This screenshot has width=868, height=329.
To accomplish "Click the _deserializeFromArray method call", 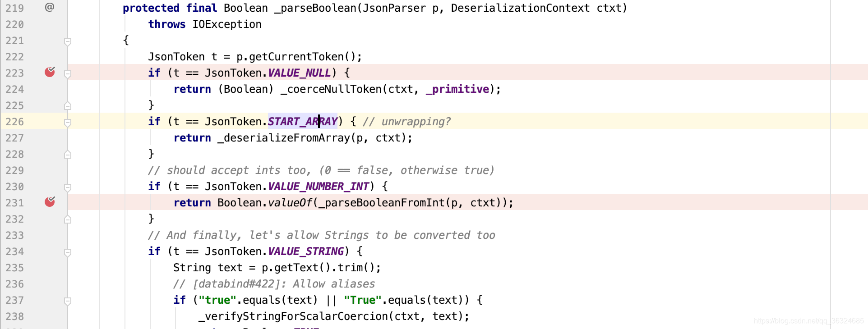I will coord(284,138).
